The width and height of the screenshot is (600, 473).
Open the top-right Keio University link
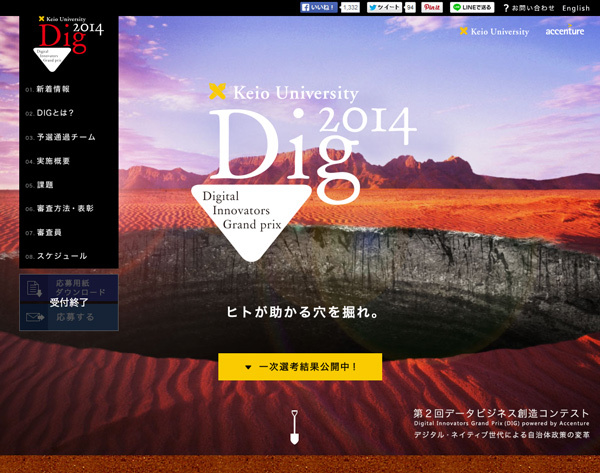coord(494,31)
